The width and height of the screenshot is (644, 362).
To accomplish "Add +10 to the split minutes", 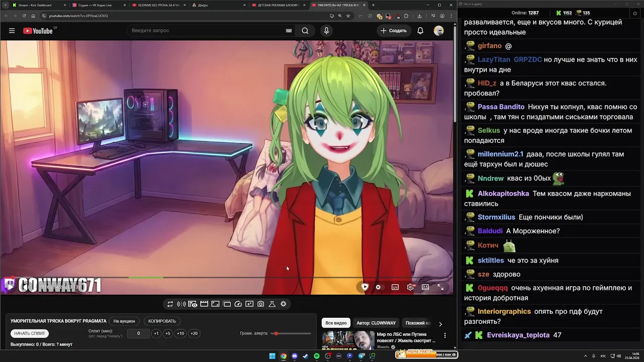I will tap(180, 333).
